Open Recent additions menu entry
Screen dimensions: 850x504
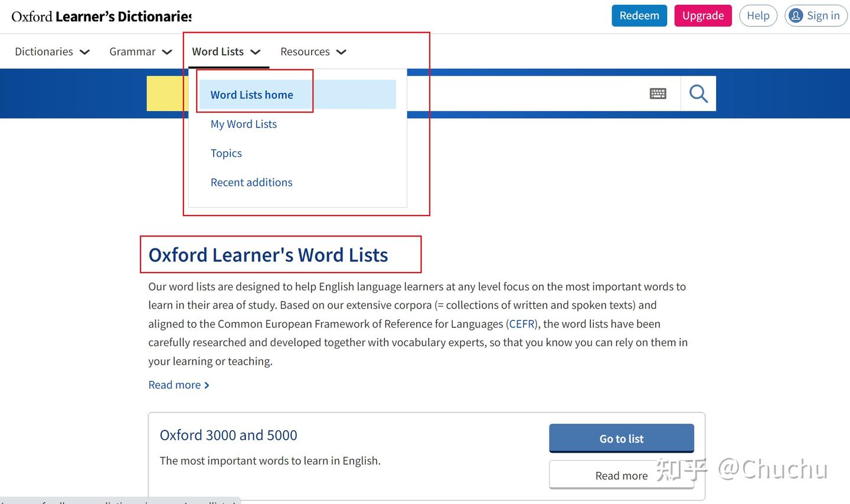point(251,182)
